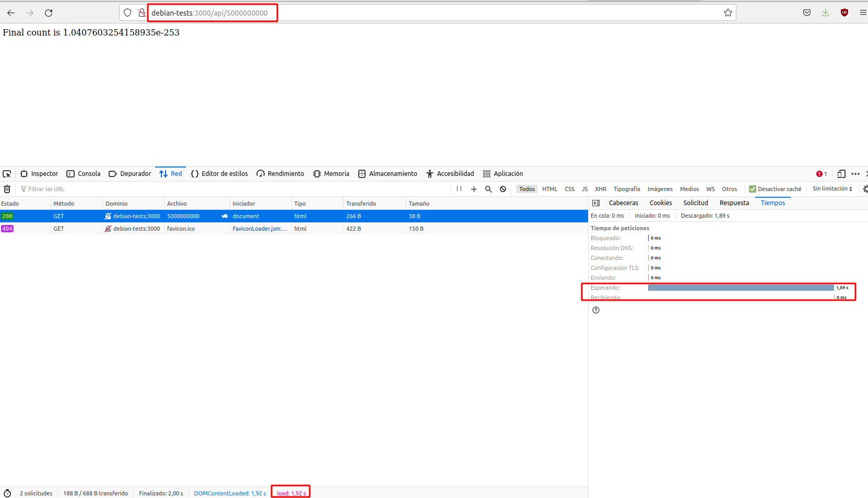Open the Cabeceras details tab

[x=623, y=203]
